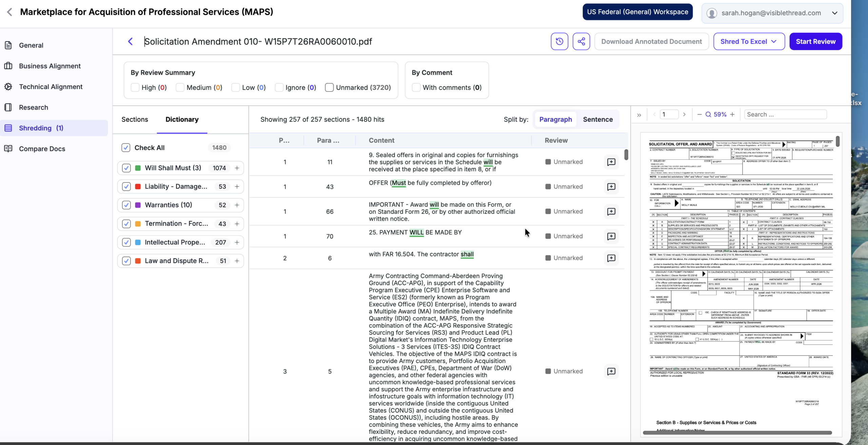Uncheck the Check All dictionary checkbox
This screenshot has width=868, height=445.
pos(126,148)
